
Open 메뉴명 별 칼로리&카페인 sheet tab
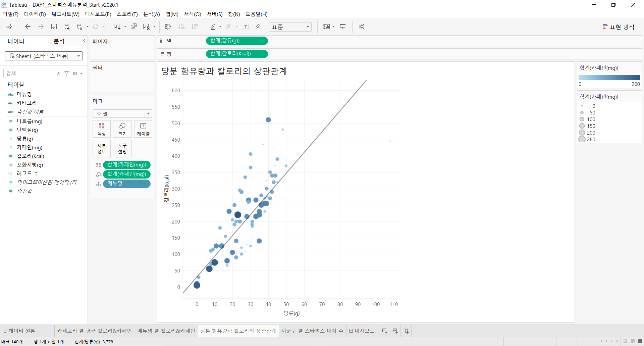click(166, 331)
